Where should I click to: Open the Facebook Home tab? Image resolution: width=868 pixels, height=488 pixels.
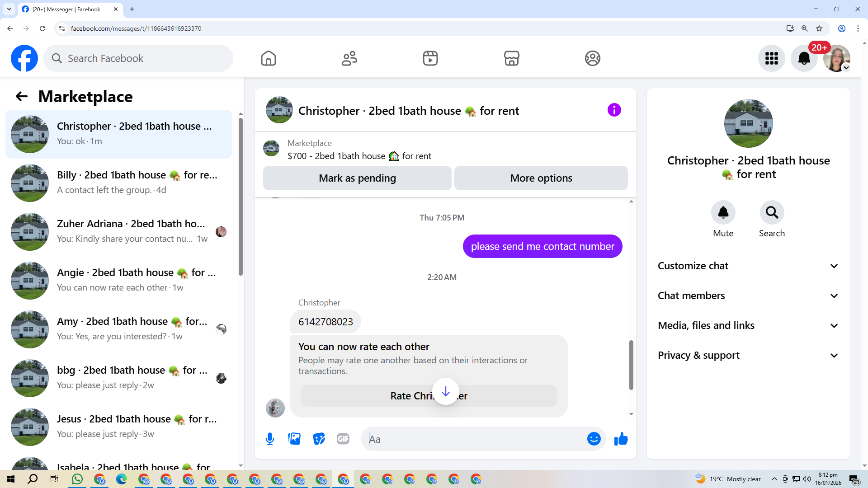(x=268, y=58)
